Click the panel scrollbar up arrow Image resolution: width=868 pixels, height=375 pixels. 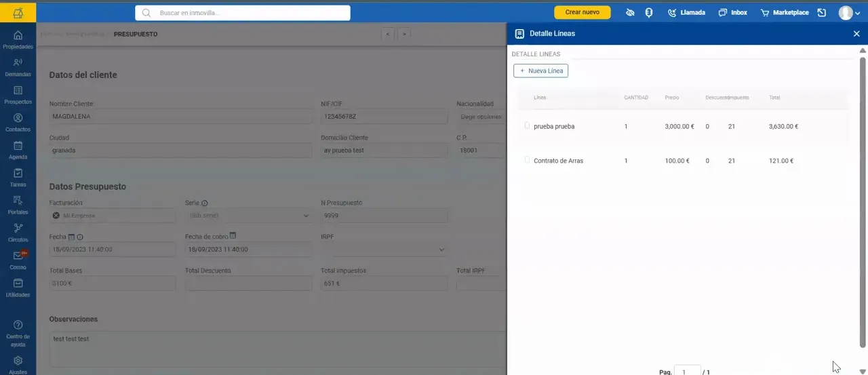[863, 51]
